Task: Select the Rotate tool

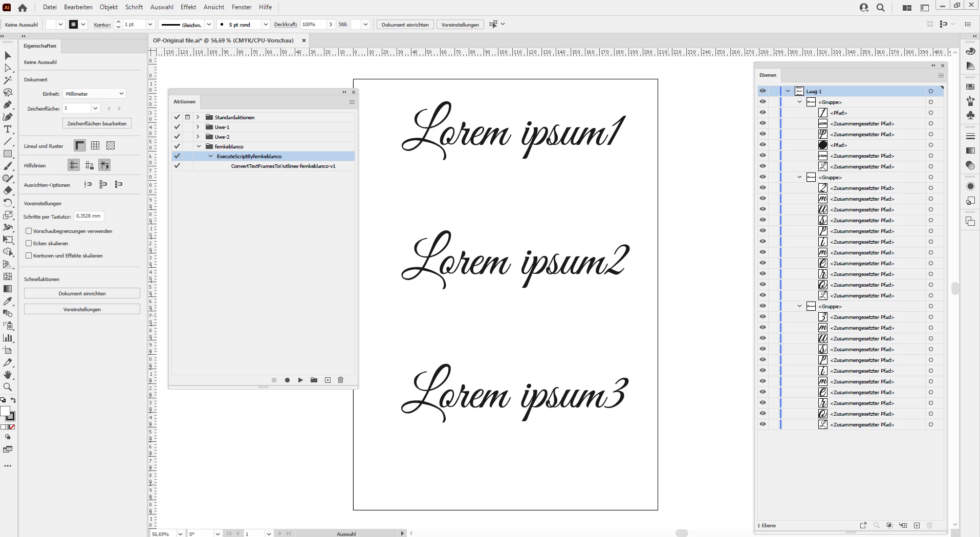Action: tap(8, 203)
